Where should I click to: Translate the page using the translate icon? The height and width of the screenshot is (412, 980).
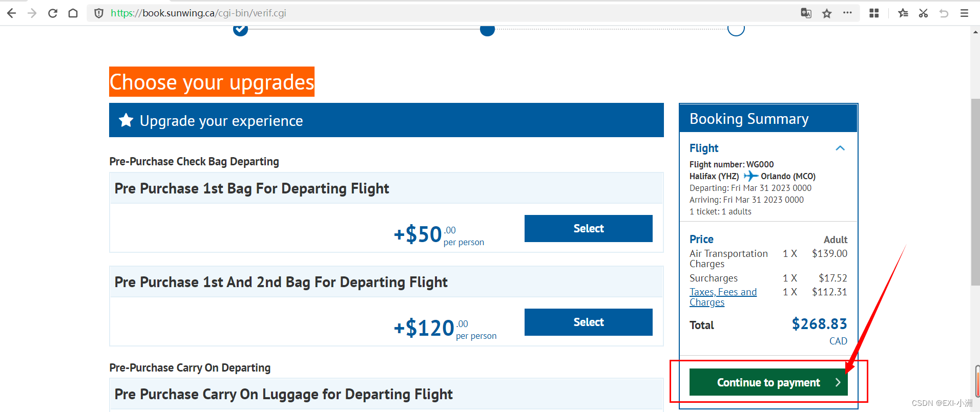coord(805,13)
